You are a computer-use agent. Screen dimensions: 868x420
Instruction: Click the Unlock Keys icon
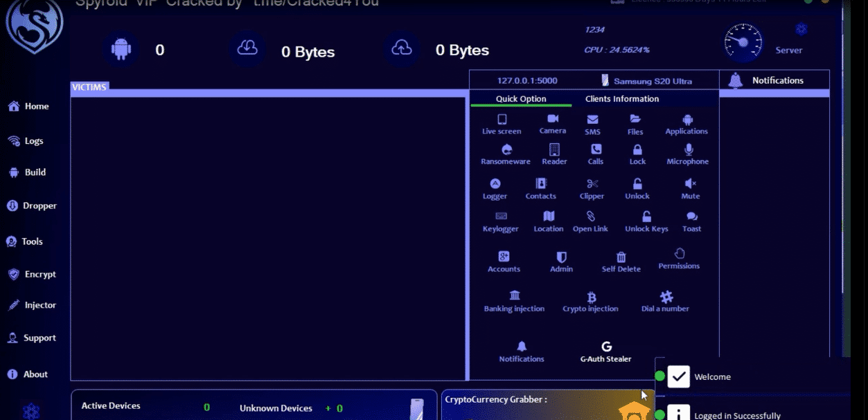[x=646, y=216]
